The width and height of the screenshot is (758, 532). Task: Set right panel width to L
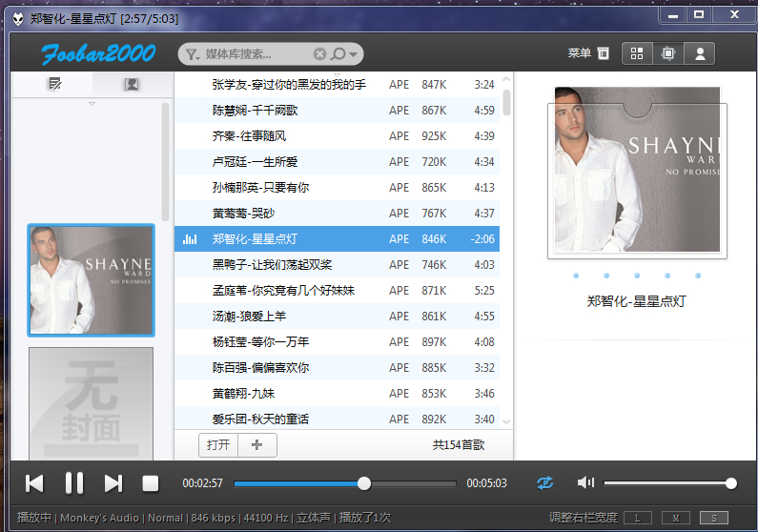[638, 518]
